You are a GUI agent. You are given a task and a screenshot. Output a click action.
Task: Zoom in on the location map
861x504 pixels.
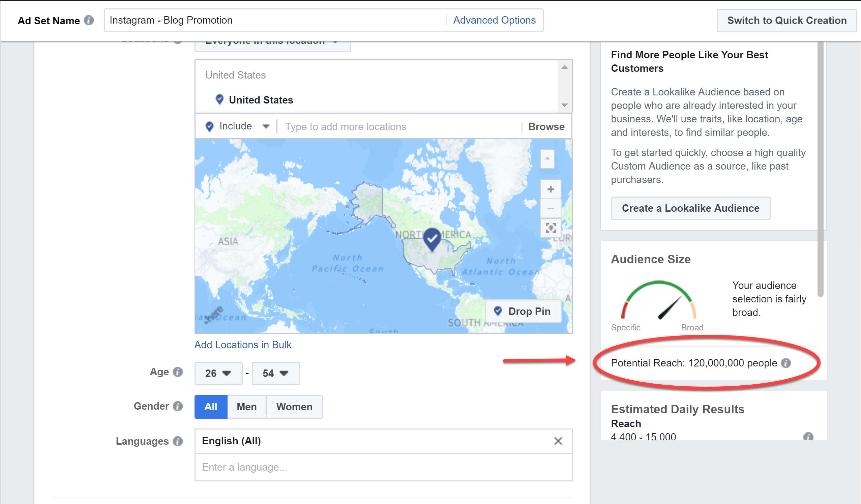(551, 189)
